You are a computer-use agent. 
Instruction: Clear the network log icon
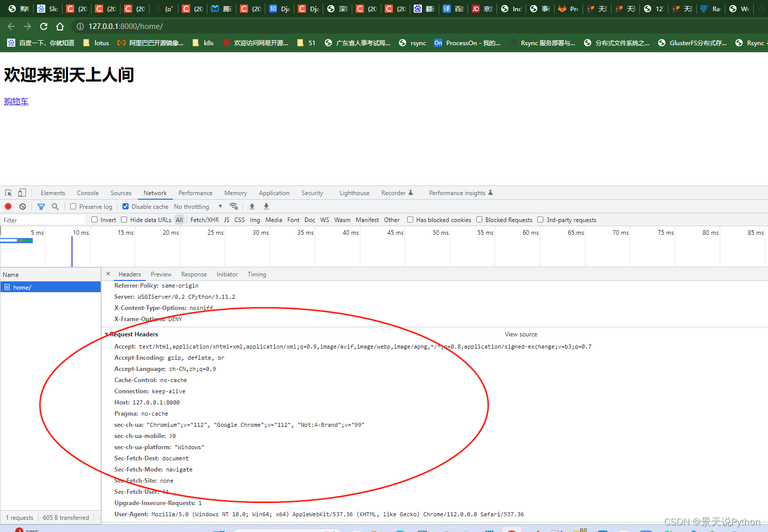point(22,206)
